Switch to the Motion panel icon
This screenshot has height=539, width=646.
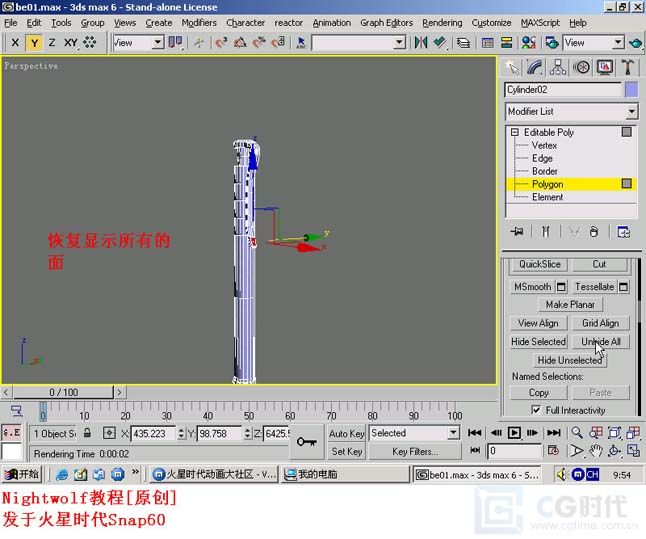point(582,67)
